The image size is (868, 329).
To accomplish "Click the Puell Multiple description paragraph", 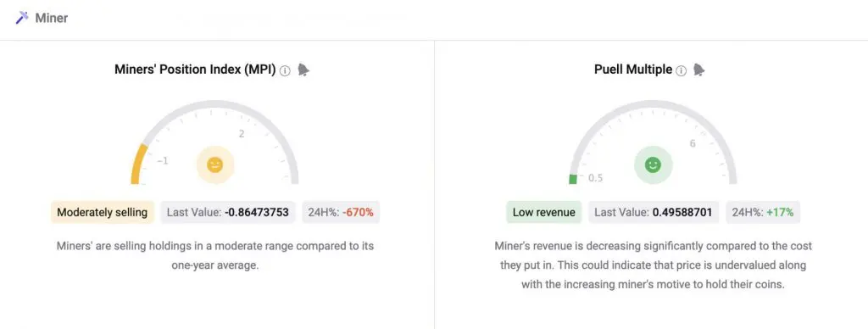I will click(x=654, y=265).
